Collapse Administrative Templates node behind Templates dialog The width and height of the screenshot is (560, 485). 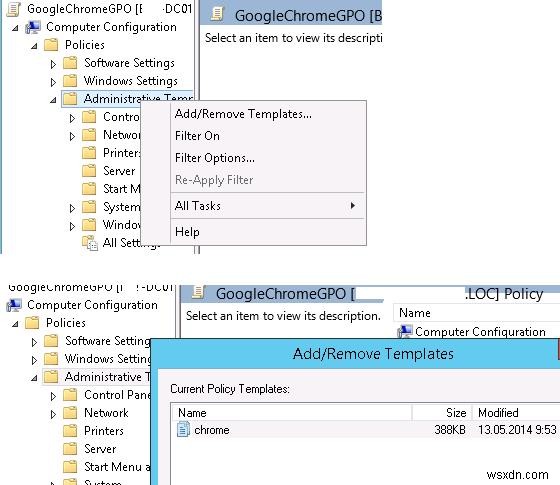pyautogui.click(x=34, y=378)
